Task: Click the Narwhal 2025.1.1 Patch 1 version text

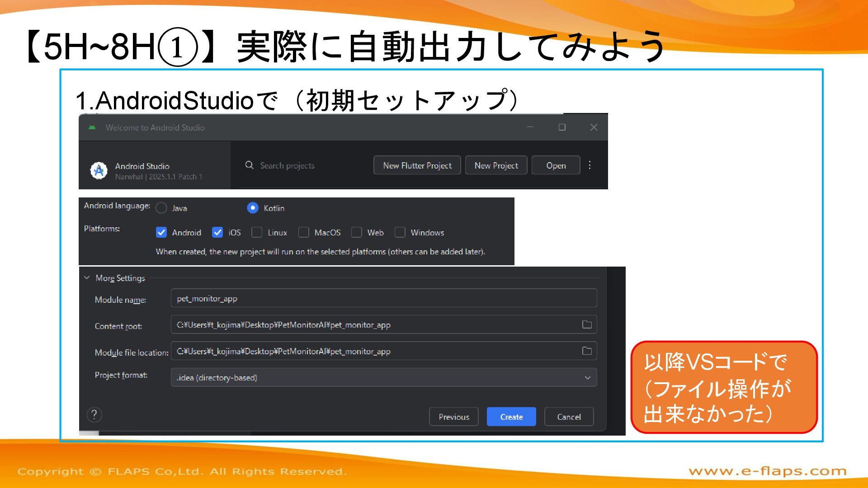Action: [159, 177]
